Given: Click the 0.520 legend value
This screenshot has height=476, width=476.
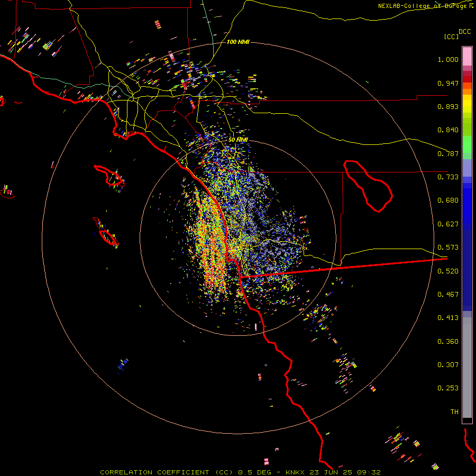Looking at the screenshot, I should pos(448,271).
